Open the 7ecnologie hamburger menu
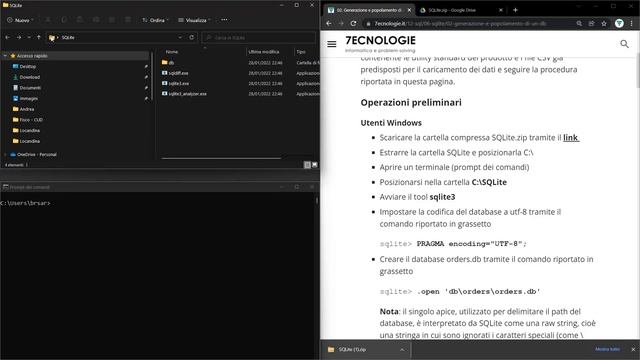Screen dimensions: 640x360 [332, 44]
